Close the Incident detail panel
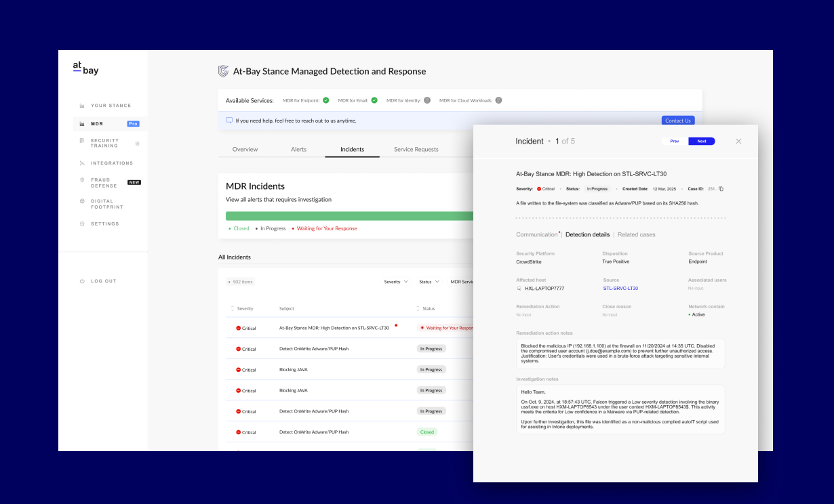This screenshot has width=834, height=504. [x=738, y=142]
